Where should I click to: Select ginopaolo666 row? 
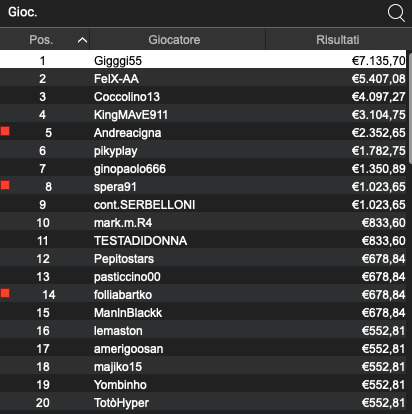coord(203,169)
